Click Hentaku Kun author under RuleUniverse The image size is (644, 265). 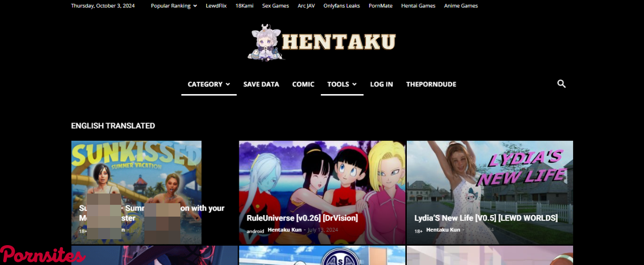click(284, 230)
